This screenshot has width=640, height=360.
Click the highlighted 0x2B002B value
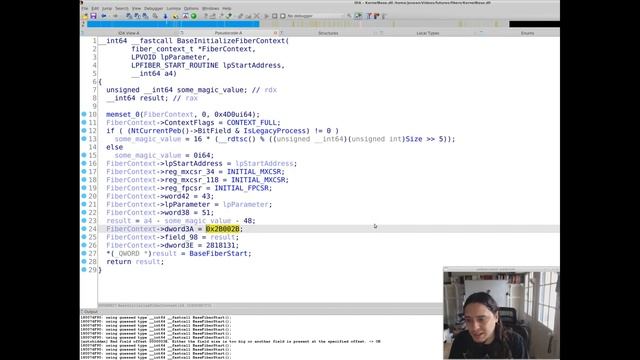click(x=222, y=229)
